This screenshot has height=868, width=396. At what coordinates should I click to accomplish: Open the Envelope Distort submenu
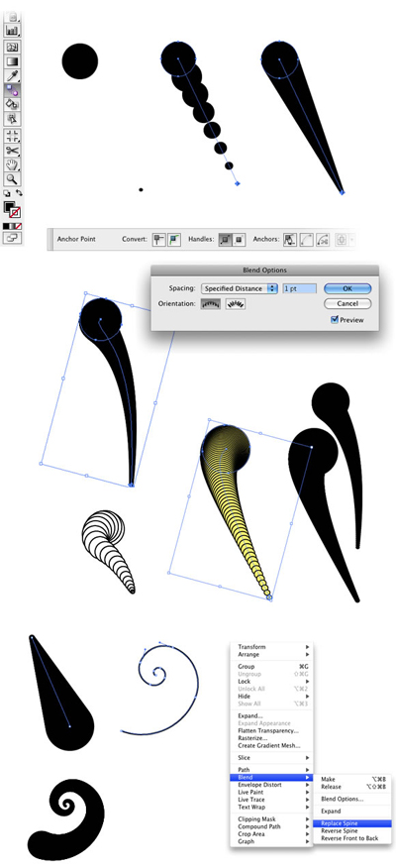271,785
